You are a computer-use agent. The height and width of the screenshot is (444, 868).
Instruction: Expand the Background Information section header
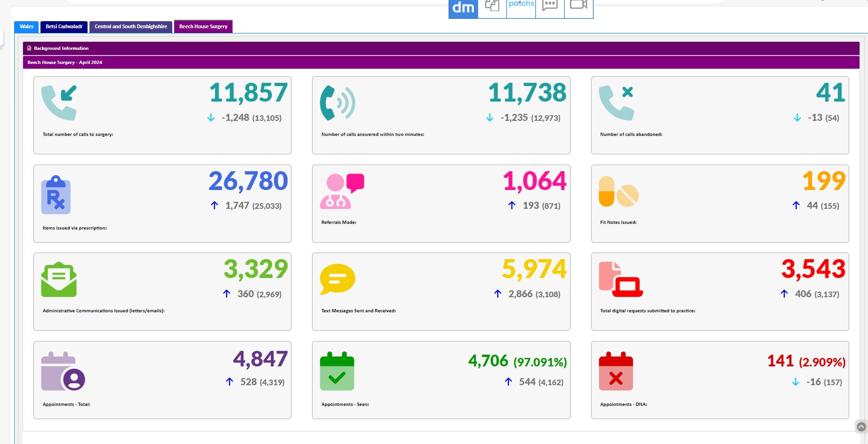click(61, 48)
